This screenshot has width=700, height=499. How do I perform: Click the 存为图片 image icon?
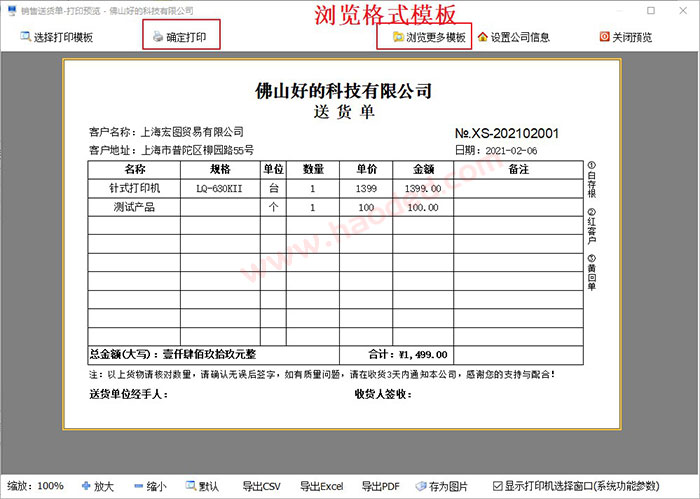pyautogui.click(x=421, y=486)
